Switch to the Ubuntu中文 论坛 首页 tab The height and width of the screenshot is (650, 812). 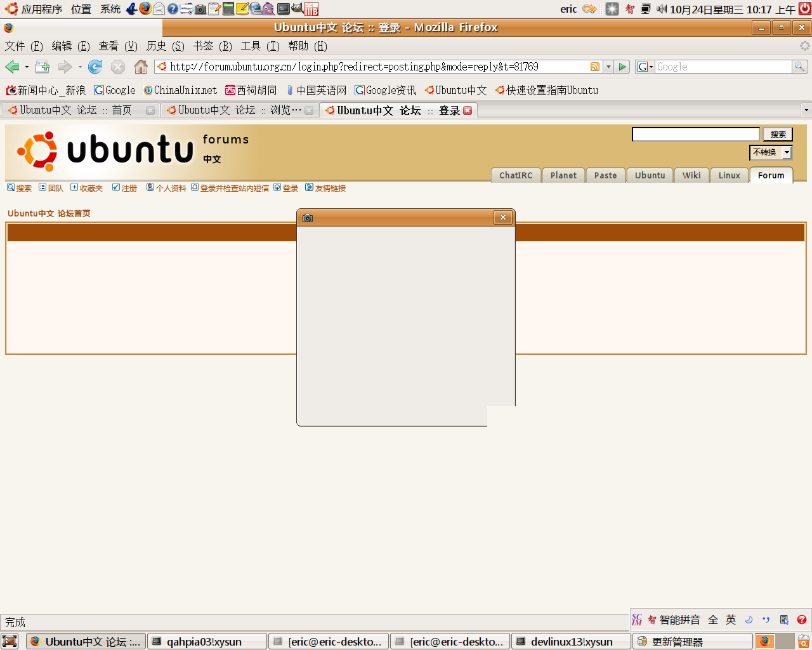tap(81, 110)
